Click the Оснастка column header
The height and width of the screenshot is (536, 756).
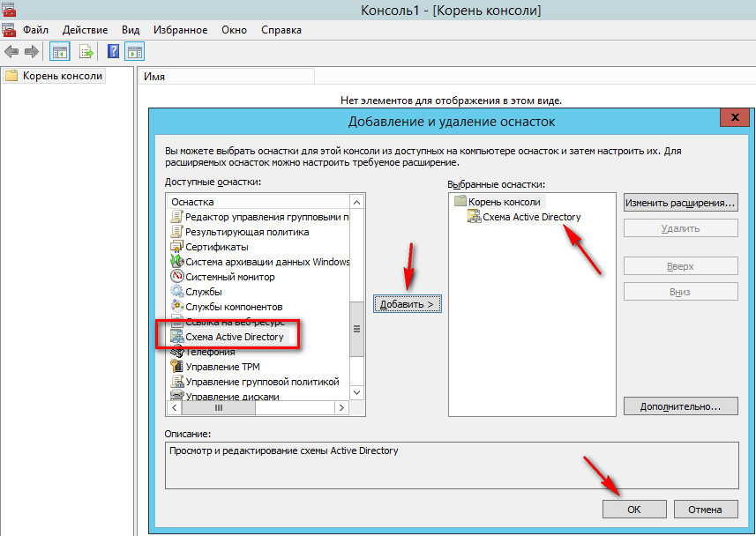click(258, 202)
